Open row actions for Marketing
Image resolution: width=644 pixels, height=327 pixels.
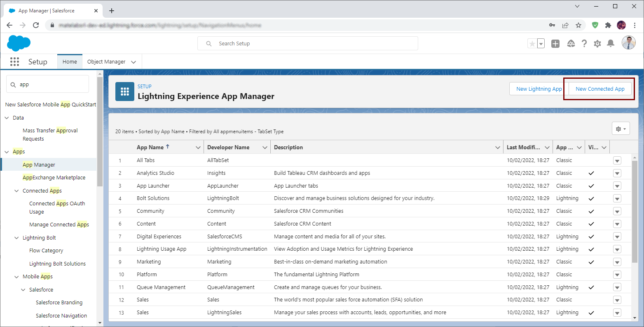pyautogui.click(x=617, y=262)
